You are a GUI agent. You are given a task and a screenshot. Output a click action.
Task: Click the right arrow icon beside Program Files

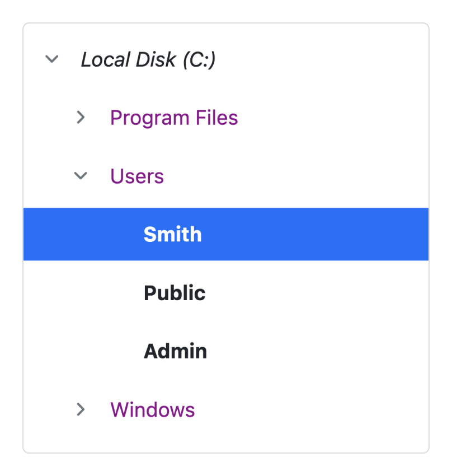tap(81, 118)
